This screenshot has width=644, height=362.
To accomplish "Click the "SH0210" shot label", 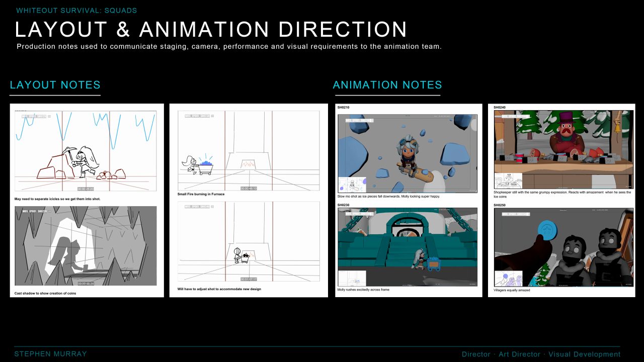I will [x=343, y=108].
